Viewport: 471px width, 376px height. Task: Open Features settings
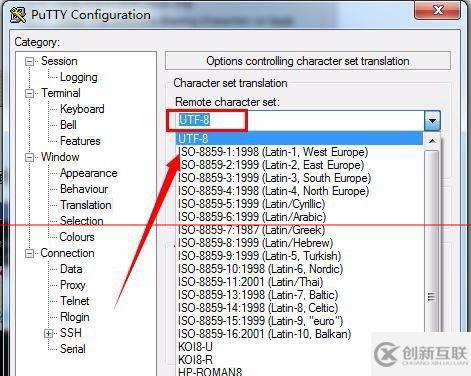80,141
